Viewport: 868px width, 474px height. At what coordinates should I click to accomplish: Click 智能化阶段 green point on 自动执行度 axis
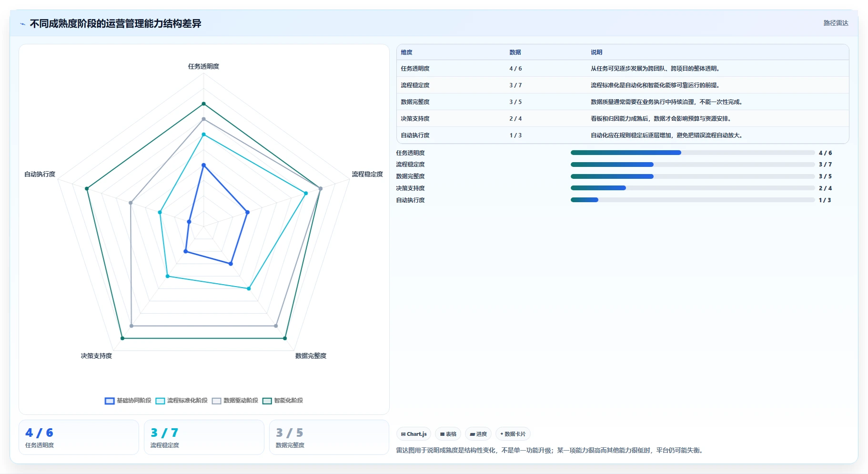click(87, 189)
